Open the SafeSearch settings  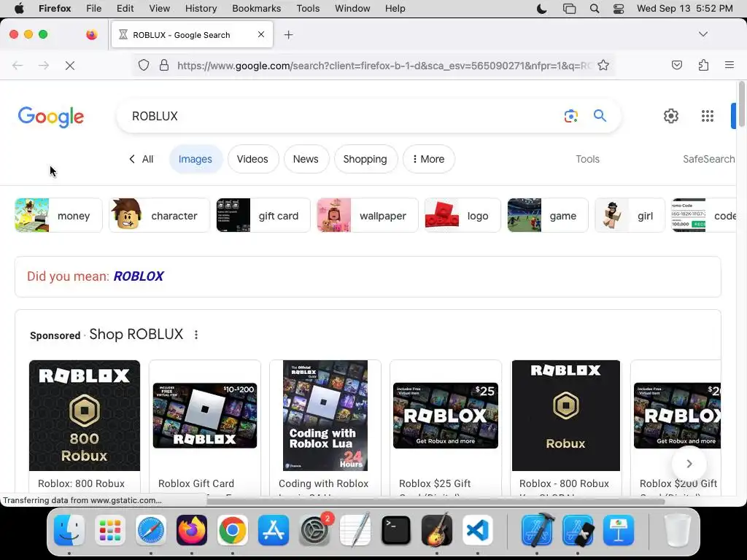coord(709,159)
